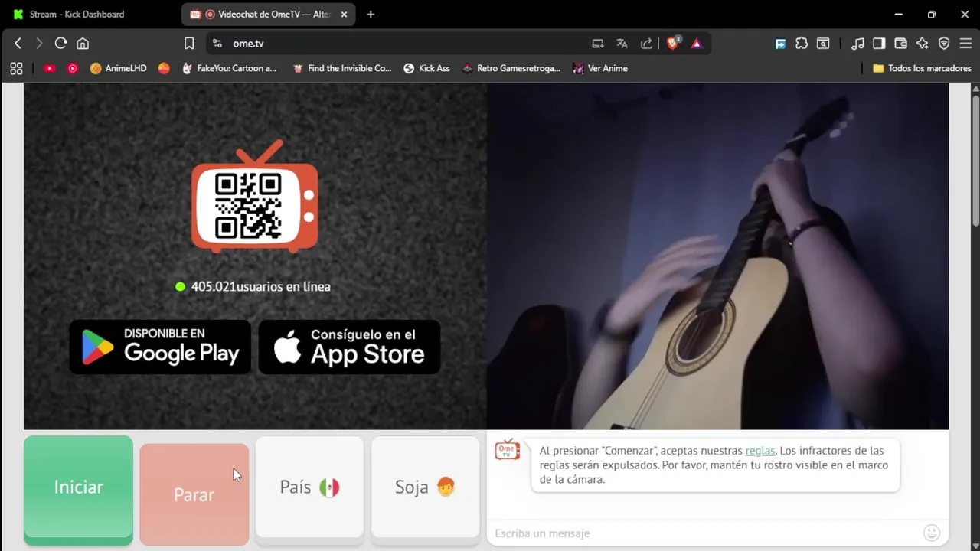This screenshot has height=551, width=980.
Task: Open the Ver Anime bookmark
Action: click(599, 68)
